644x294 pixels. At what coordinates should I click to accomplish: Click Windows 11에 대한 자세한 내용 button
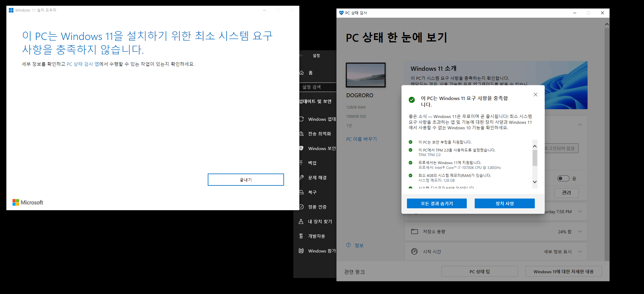point(563,271)
